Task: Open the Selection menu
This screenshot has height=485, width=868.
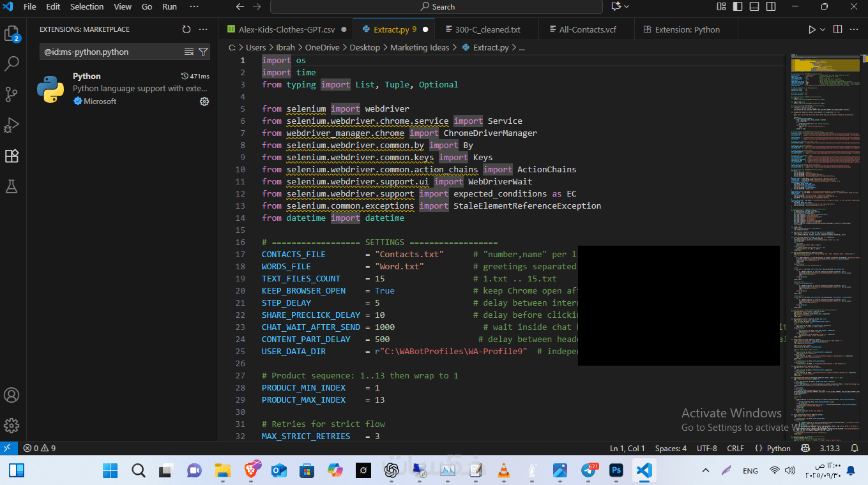Action: (x=87, y=6)
